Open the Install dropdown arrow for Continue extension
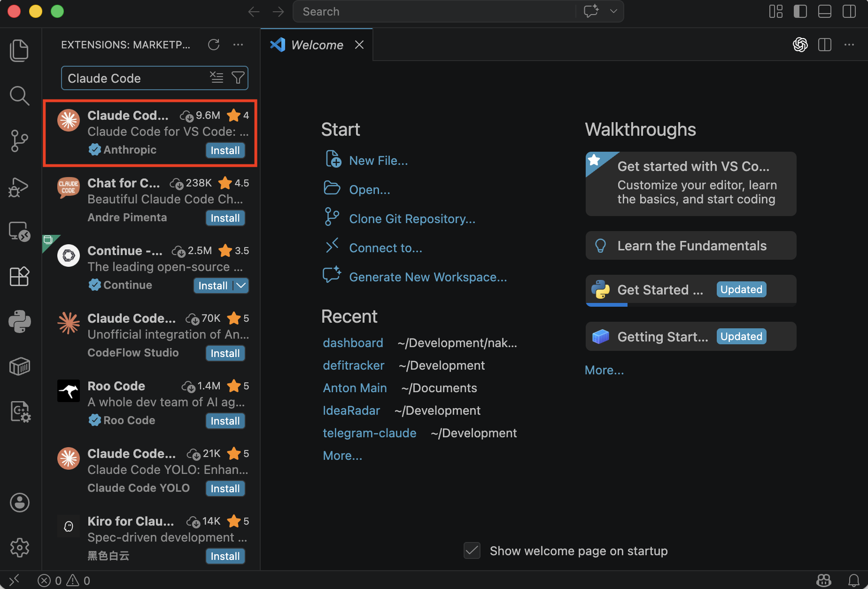Image resolution: width=868 pixels, height=589 pixels. point(241,285)
